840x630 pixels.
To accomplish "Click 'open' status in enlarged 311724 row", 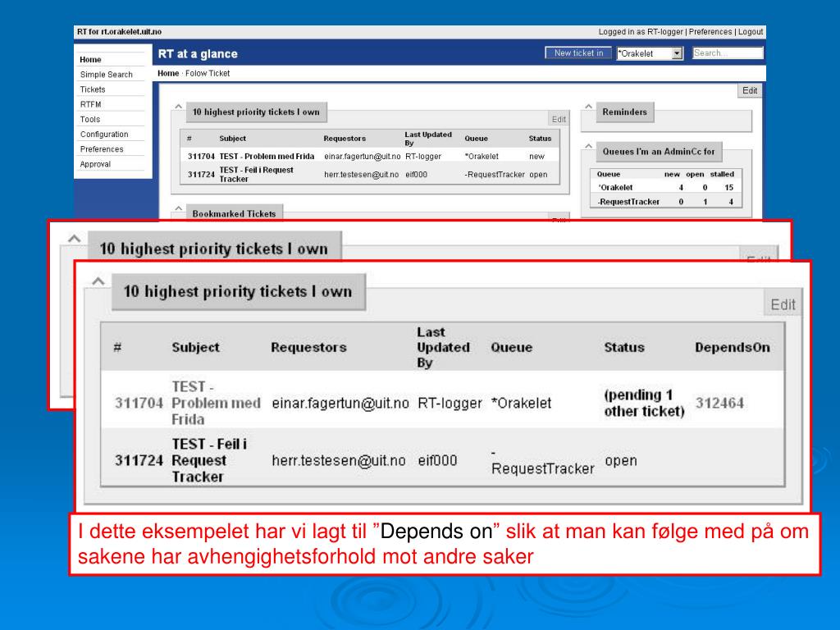I will [621, 460].
